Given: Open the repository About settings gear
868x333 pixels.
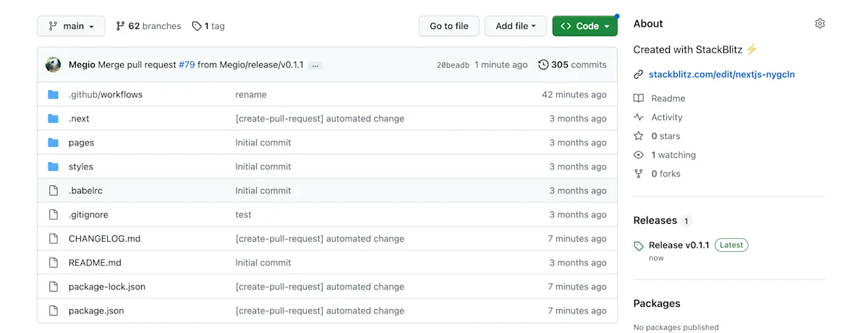Looking at the screenshot, I should coord(820,24).
